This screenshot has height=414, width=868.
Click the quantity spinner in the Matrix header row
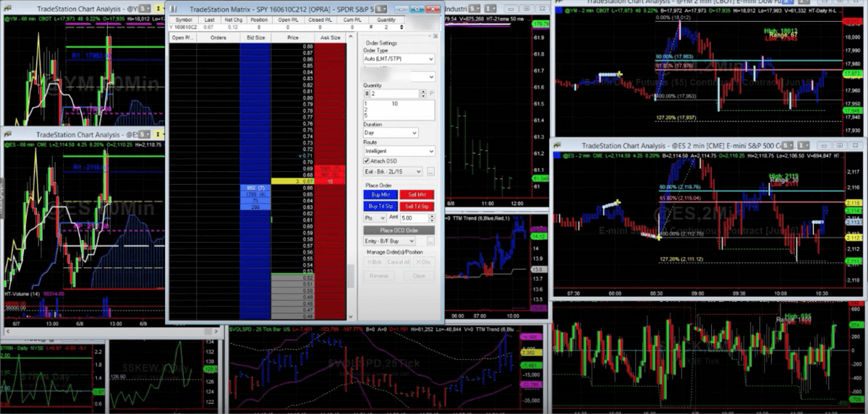click(x=401, y=27)
